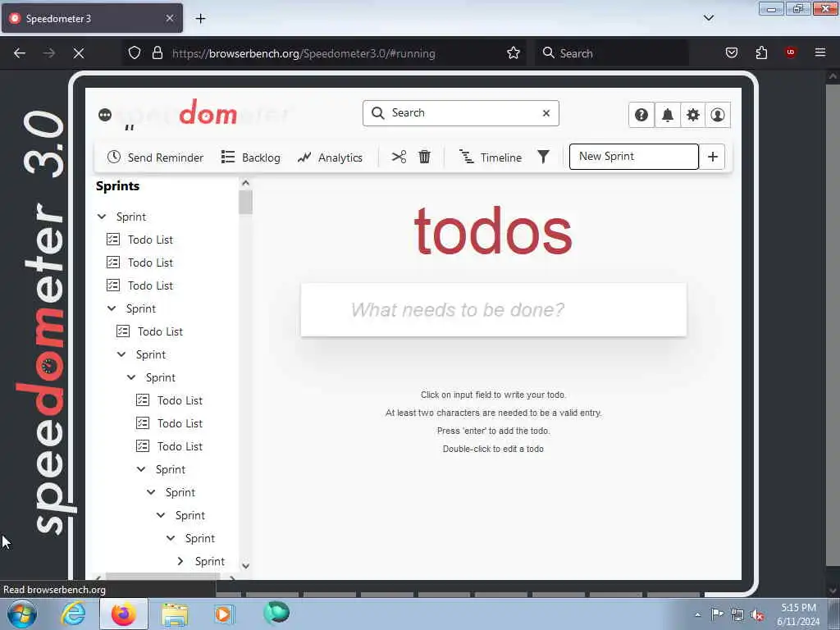Click the Analytics label
This screenshot has height=630, width=840.
coord(340,157)
